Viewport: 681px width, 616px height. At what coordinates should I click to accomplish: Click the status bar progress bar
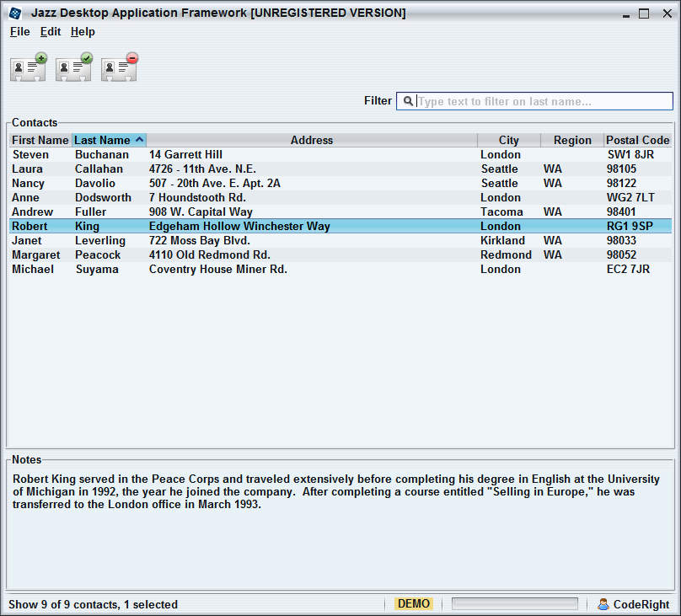point(515,604)
